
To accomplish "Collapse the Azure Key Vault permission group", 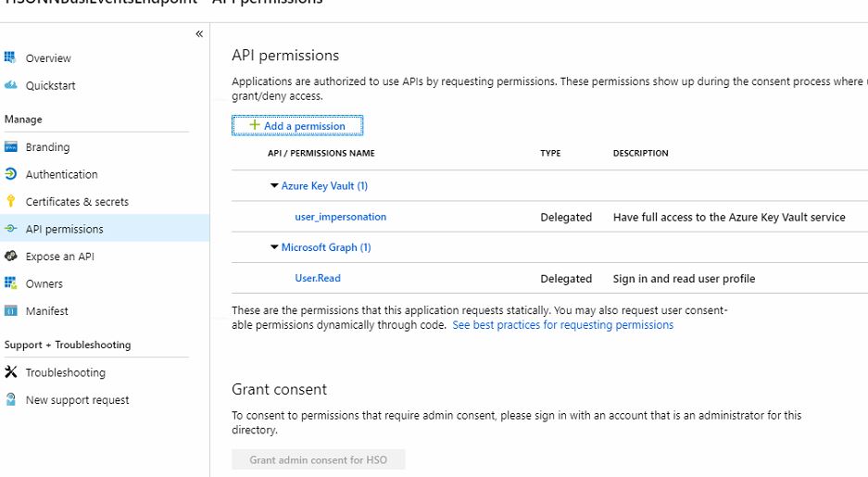I will pos(274,186).
